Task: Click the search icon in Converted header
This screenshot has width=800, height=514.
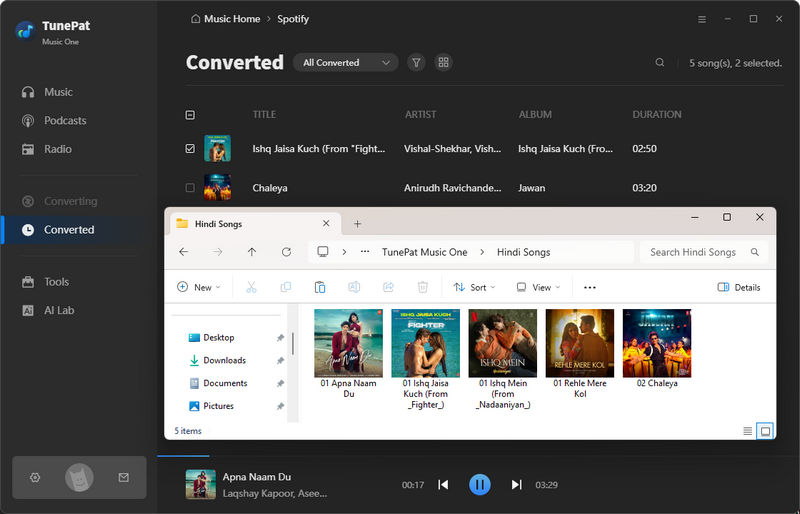Action: tap(660, 63)
